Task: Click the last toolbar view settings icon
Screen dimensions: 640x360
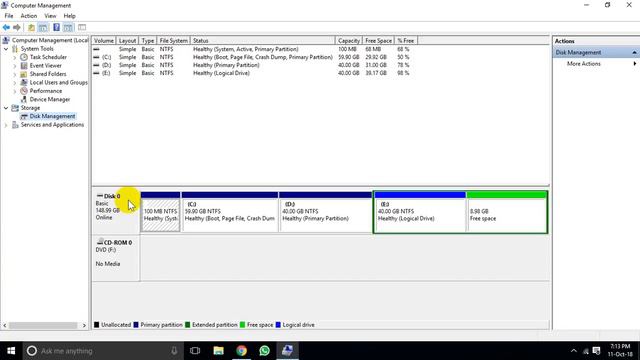Action: [82, 27]
